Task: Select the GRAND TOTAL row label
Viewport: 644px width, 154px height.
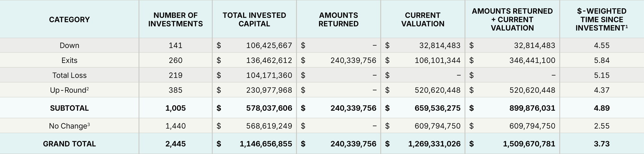Action: tap(69, 144)
